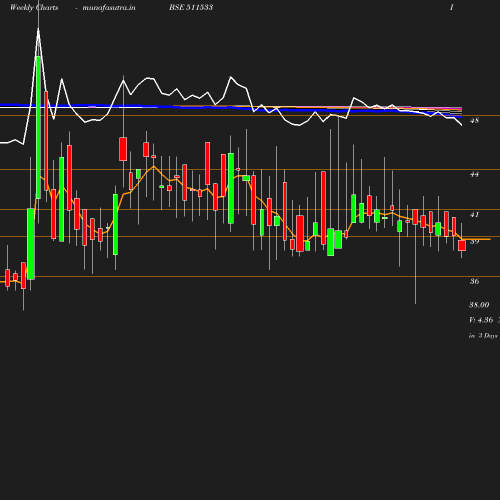Click the price axis label "36"
The image size is (500, 500).
(x=474, y=281)
